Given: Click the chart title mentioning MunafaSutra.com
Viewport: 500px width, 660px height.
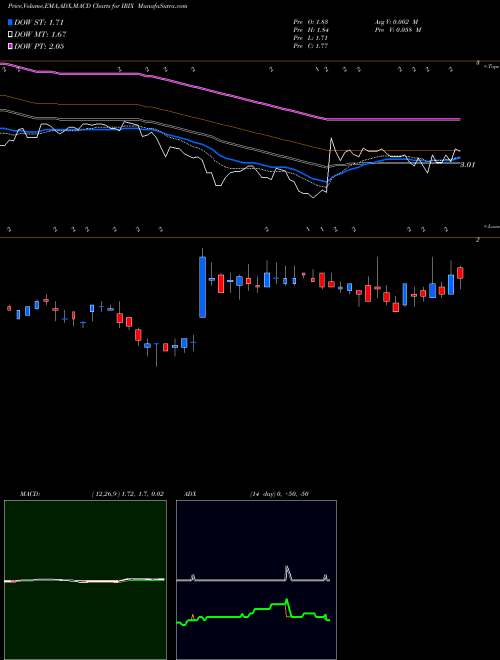Looking at the screenshot, I should point(98,6).
